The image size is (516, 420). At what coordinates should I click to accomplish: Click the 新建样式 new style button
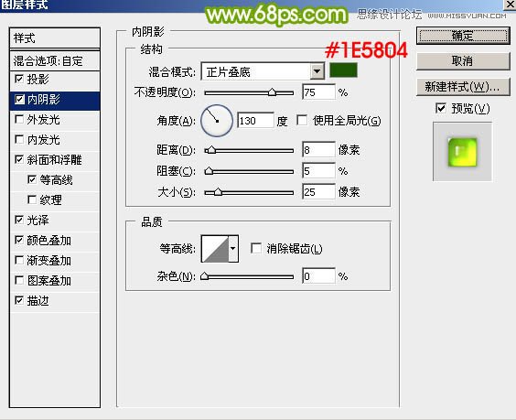[463, 87]
